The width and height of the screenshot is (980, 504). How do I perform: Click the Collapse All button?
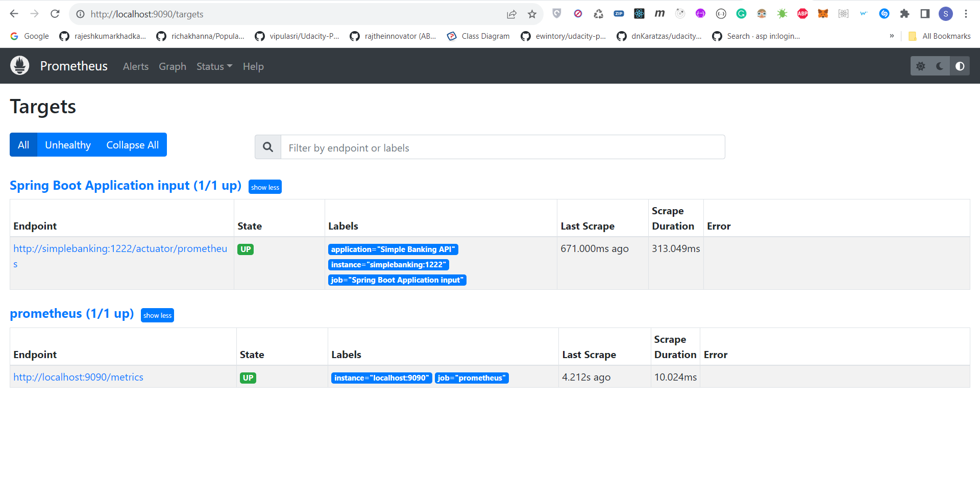click(x=133, y=145)
